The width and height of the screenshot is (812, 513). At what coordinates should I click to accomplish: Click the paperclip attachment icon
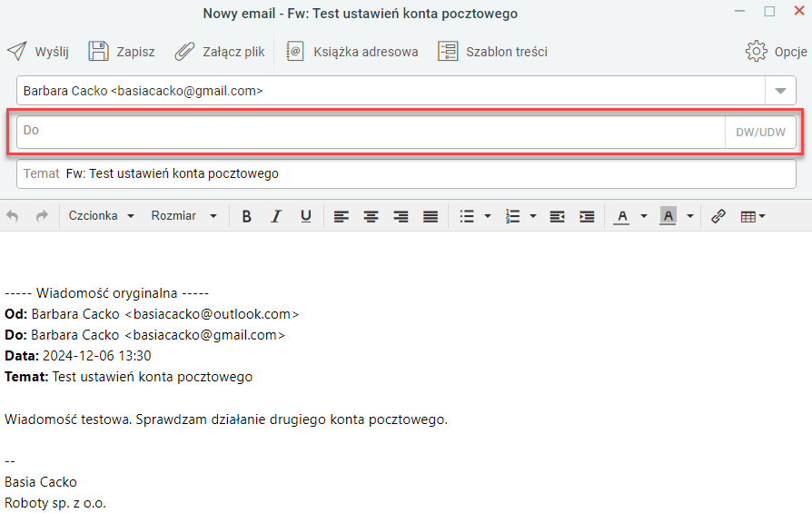pos(184,51)
